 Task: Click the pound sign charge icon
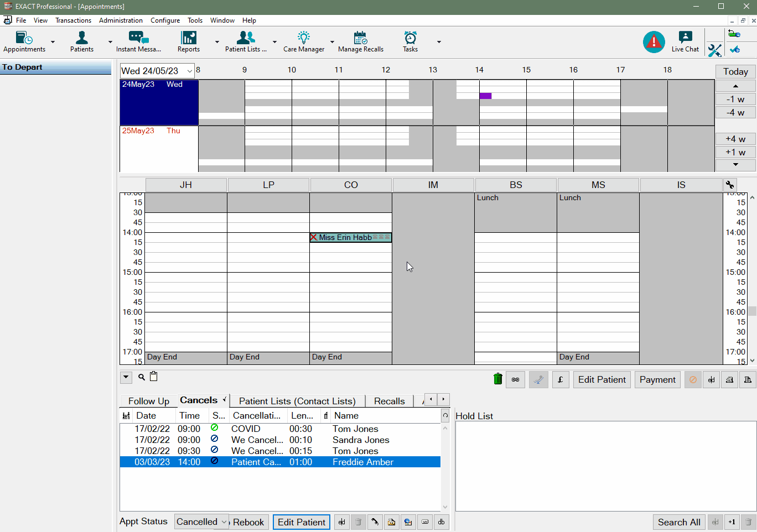pyautogui.click(x=561, y=380)
